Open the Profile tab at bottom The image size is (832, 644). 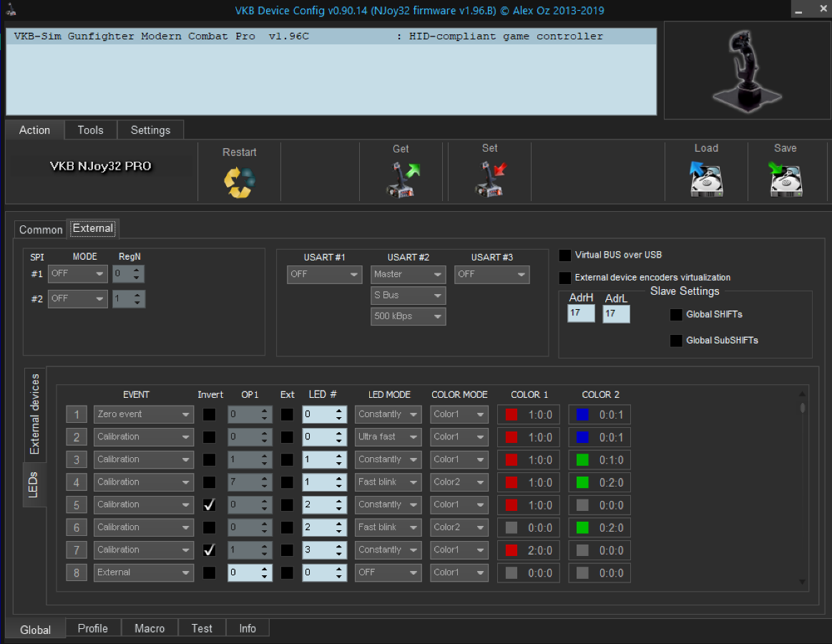tap(93, 628)
